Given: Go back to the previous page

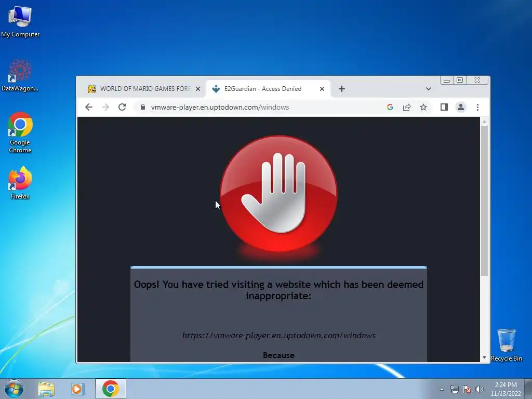Looking at the screenshot, I should (x=89, y=107).
